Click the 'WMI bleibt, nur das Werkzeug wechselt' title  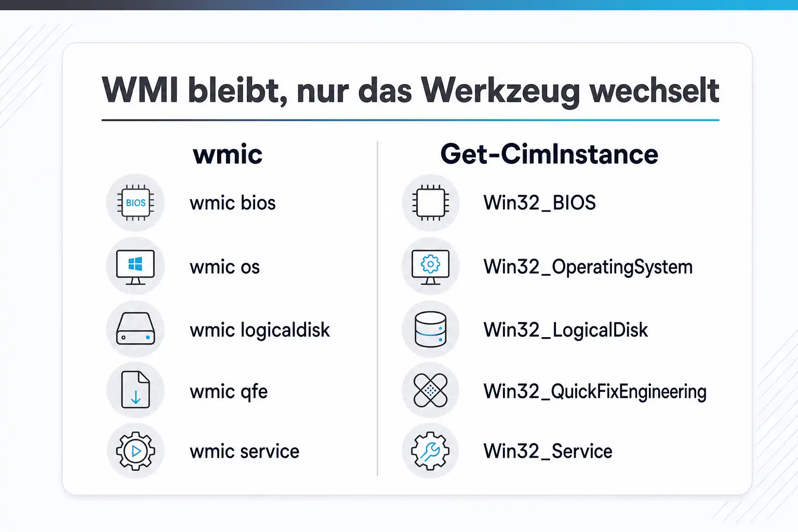point(410,91)
